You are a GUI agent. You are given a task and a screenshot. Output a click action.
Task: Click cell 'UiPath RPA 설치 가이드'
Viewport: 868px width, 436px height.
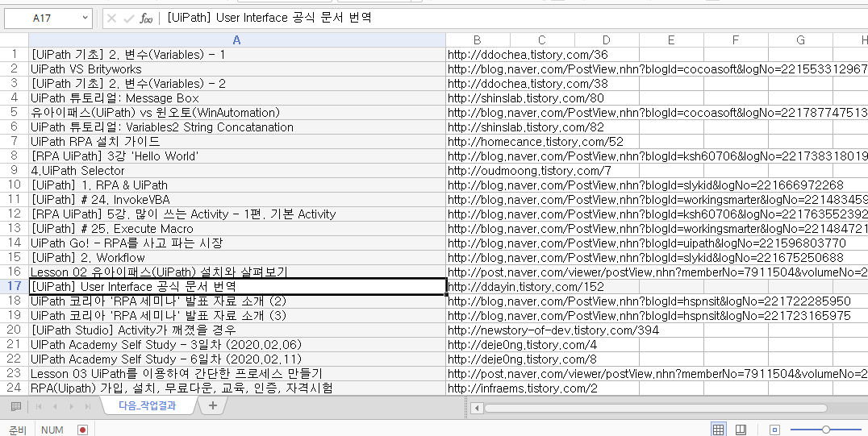pyautogui.click(x=237, y=142)
